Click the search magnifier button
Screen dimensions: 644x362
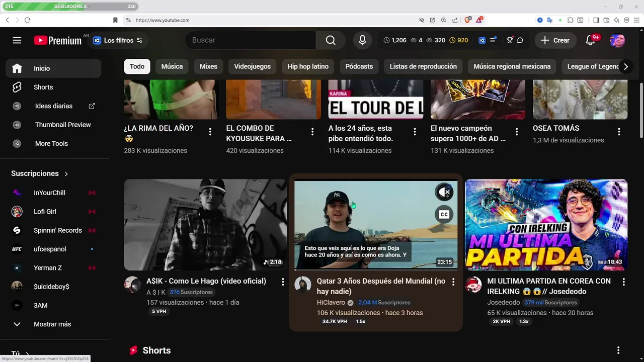pyautogui.click(x=331, y=40)
